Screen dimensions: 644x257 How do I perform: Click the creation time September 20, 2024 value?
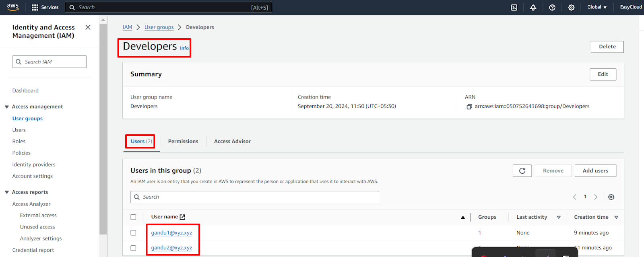tap(347, 106)
